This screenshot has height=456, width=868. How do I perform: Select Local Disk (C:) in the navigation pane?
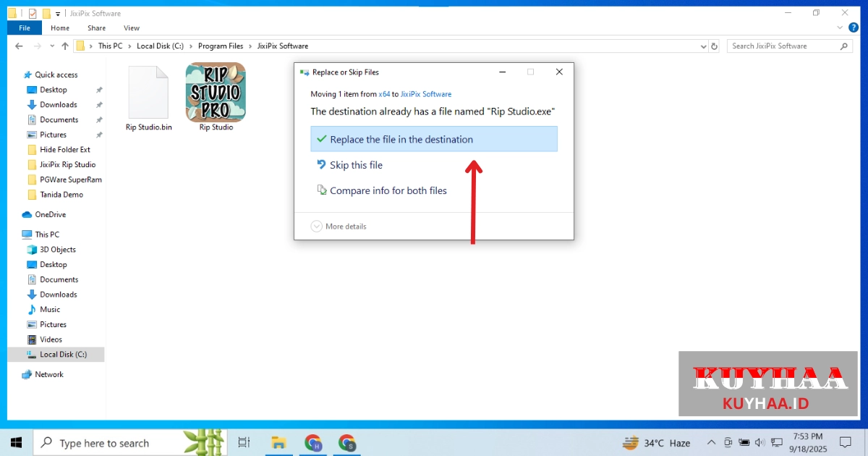[x=63, y=355]
